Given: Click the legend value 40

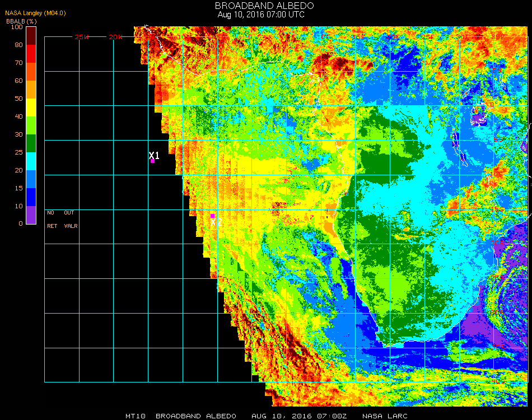Looking at the screenshot, I should coord(18,116).
